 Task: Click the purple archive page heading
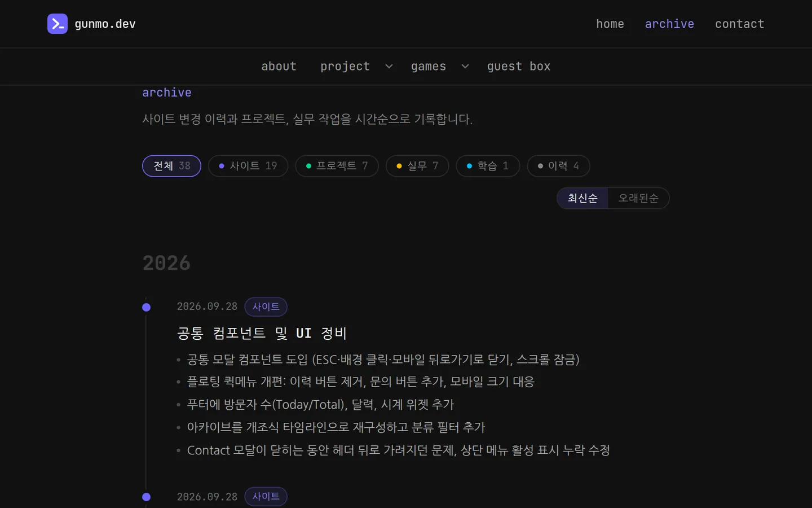click(x=167, y=93)
